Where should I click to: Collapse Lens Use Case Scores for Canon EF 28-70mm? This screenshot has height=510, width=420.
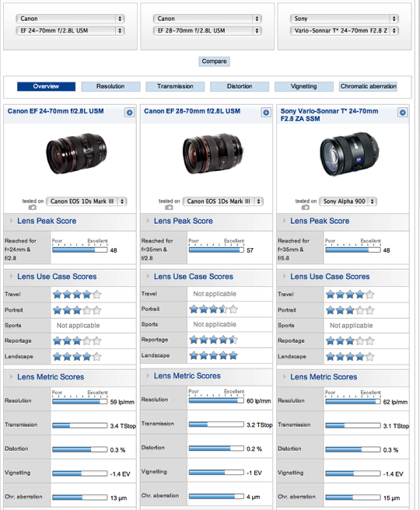148,277
